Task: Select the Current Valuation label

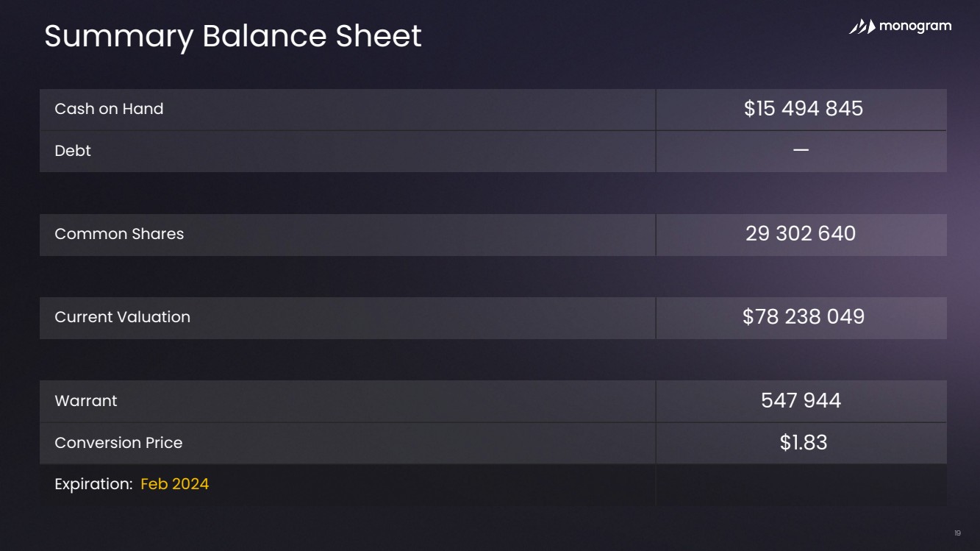Action: 122,317
